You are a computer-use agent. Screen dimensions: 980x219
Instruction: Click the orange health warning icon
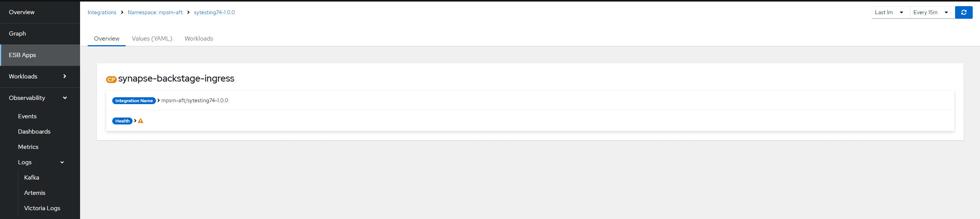click(x=141, y=121)
